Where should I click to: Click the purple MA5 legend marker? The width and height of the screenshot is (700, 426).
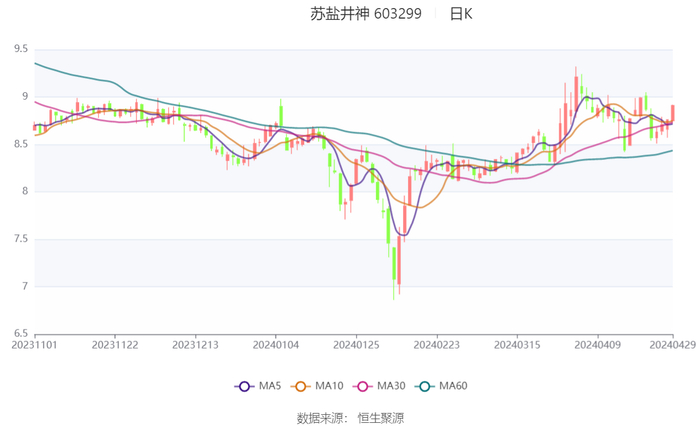pos(244,387)
